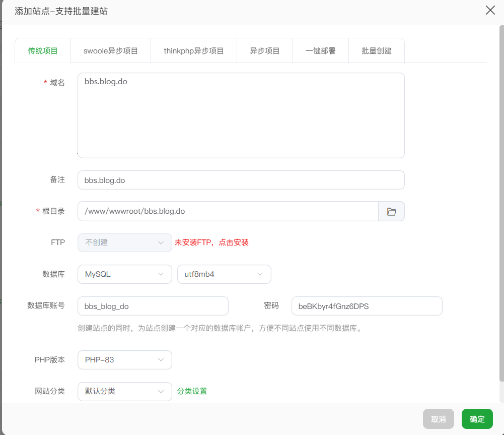Click the database 密码 input field
504x435 pixels.
click(367, 306)
